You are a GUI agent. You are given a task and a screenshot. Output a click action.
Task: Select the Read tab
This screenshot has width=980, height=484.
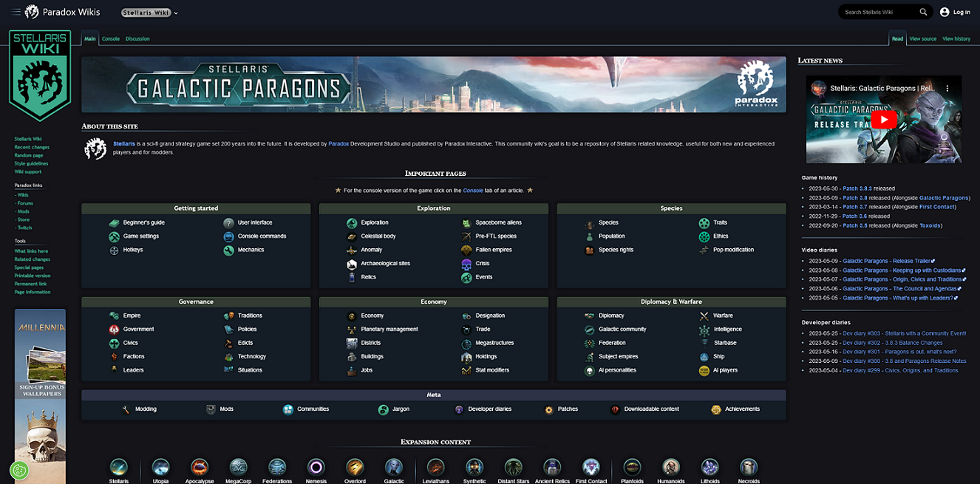click(897, 38)
